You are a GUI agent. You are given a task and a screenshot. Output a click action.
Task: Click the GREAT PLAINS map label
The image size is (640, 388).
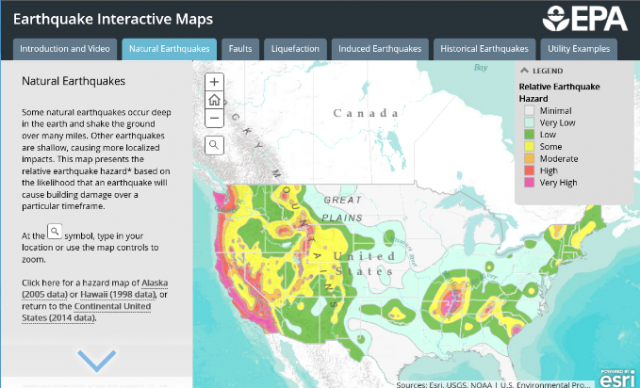[342, 209]
